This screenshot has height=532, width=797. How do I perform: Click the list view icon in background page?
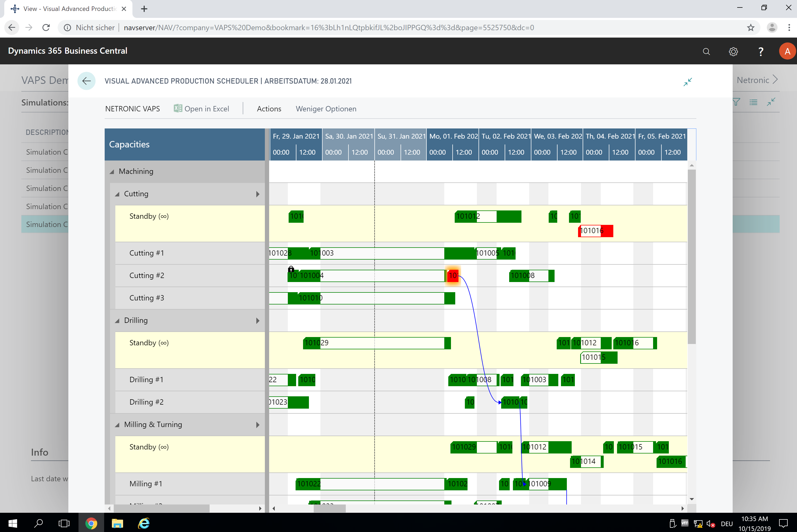click(753, 102)
